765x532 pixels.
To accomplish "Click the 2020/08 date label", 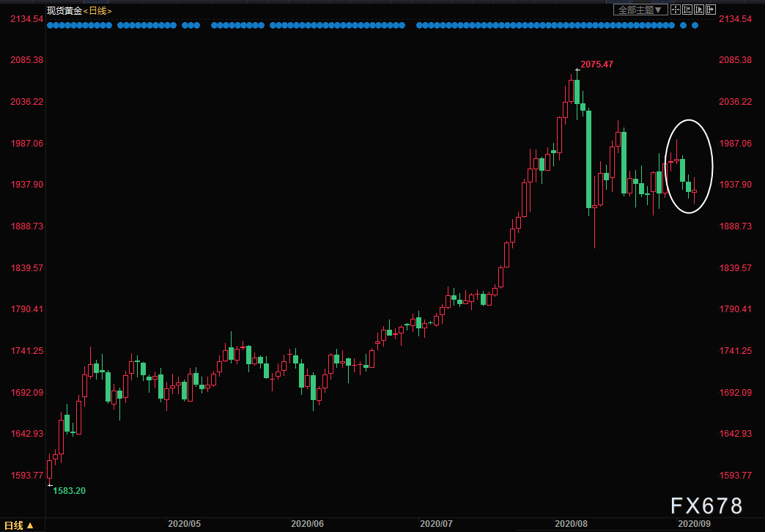I will pos(572,524).
